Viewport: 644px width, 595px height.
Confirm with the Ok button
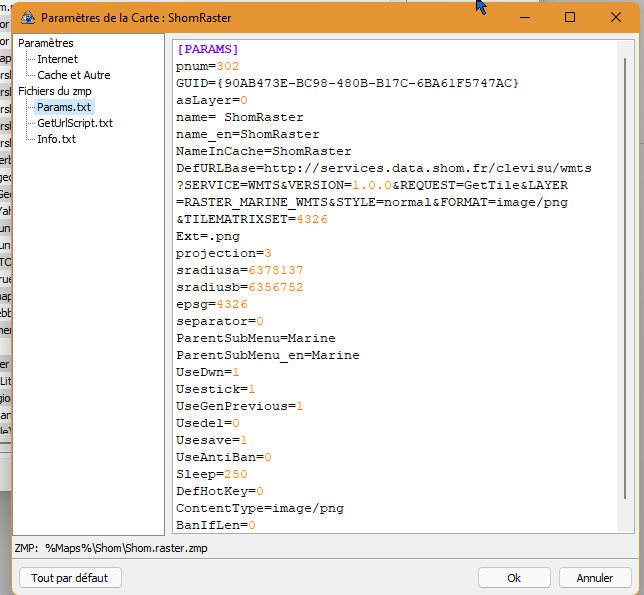[x=514, y=578]
